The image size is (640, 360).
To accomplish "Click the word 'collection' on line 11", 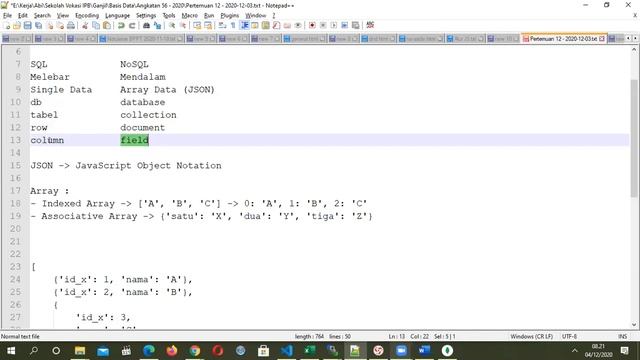I will 148,115.
